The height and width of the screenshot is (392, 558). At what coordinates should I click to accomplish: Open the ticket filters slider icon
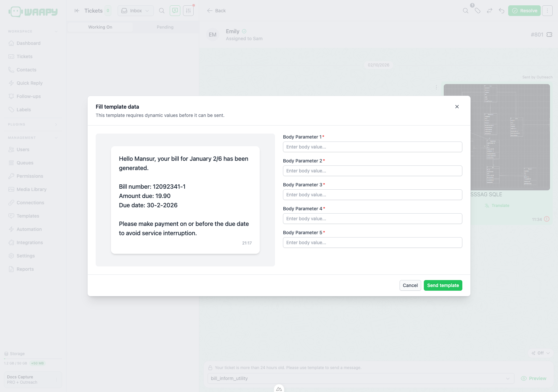click(x=188, y=11)
